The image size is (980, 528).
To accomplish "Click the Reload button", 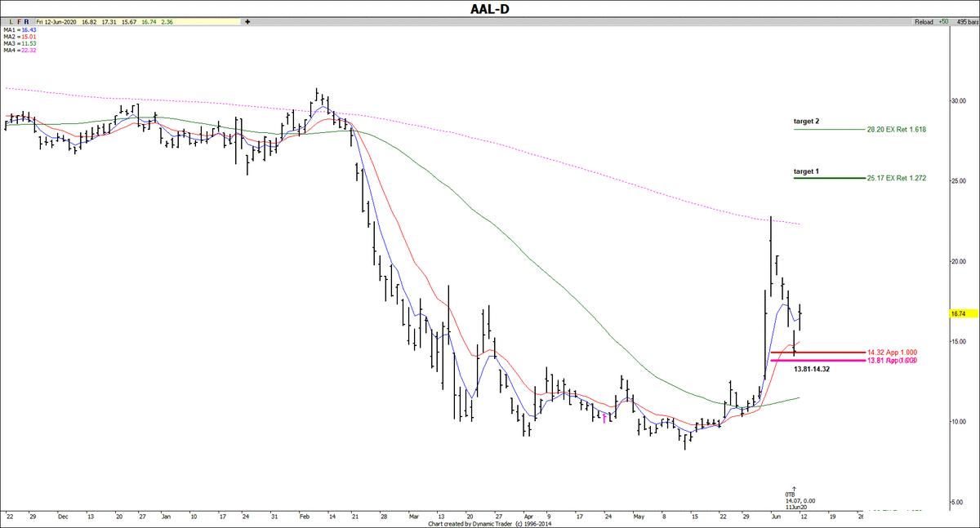I will [x=924, y=23].
